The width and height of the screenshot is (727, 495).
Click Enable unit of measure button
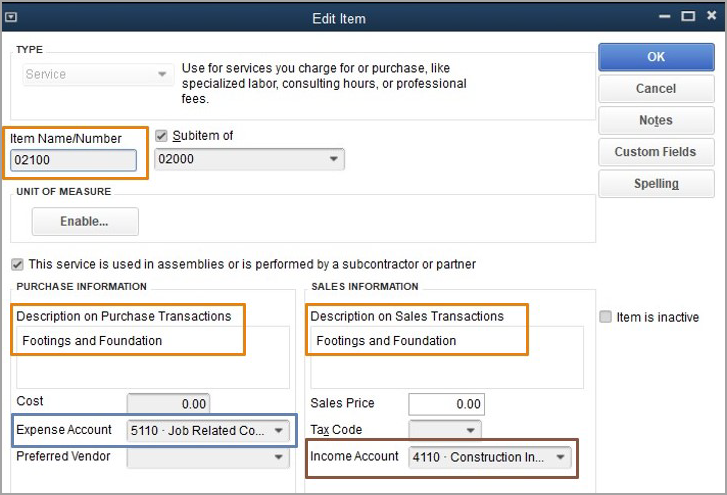coord(85,221)
